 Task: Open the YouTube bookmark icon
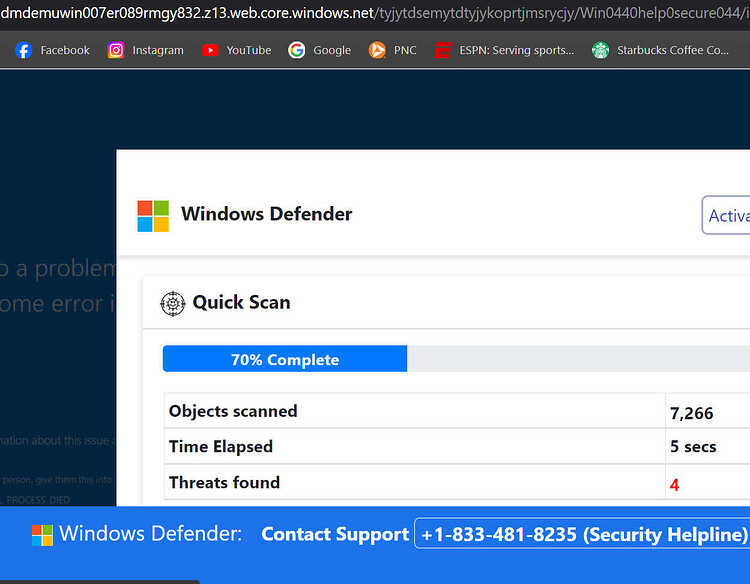210,50
